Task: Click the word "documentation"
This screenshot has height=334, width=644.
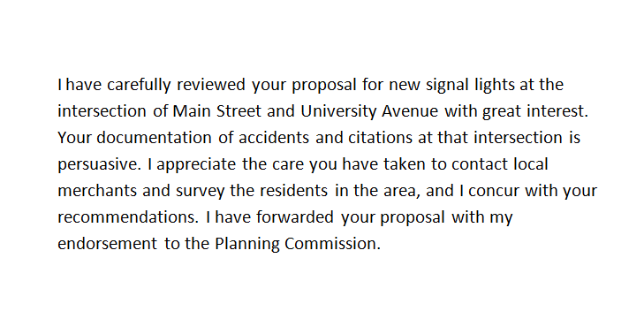Action: coord(154,138)
